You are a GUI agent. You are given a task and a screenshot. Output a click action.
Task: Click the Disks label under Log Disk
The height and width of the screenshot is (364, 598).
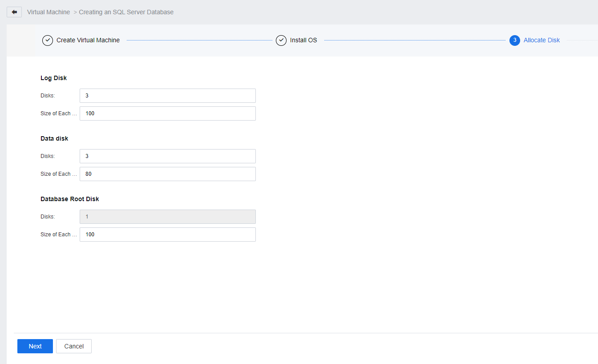point(48,96)
